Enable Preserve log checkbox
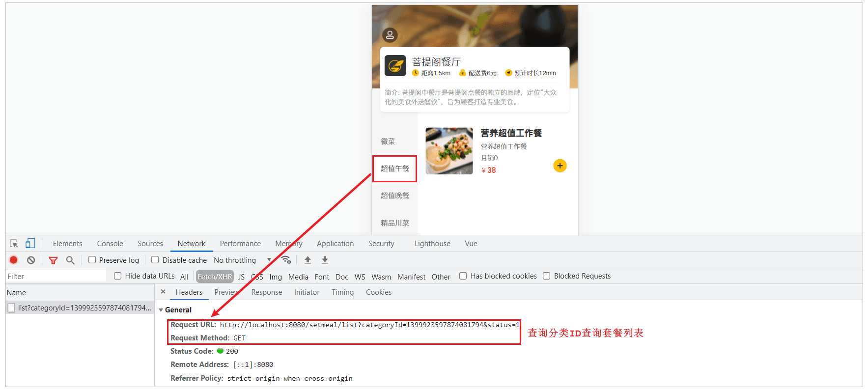 pos(92,260)
